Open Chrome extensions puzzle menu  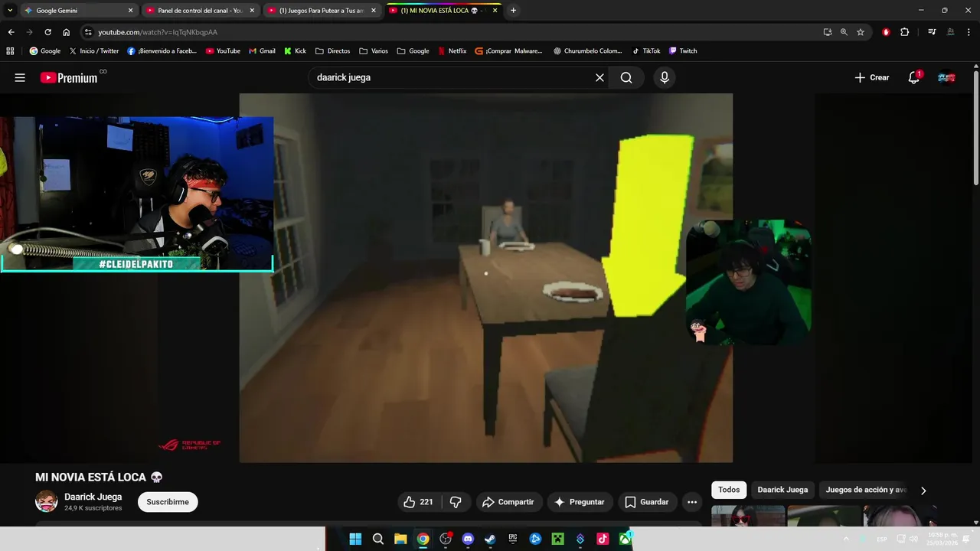coord(904,32)
